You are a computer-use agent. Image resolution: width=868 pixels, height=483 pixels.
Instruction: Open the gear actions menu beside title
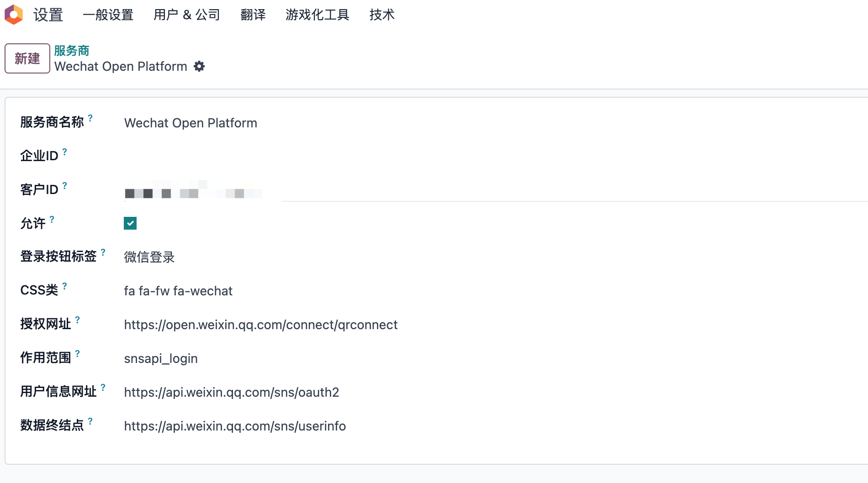click(199, 67)
